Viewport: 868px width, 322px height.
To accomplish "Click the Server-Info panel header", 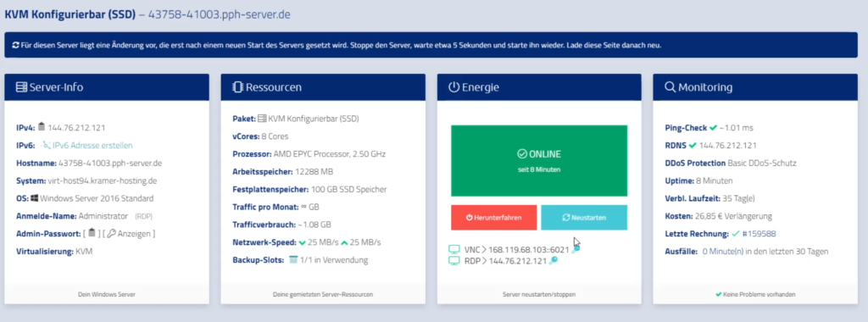I will (x=107, y=87).
